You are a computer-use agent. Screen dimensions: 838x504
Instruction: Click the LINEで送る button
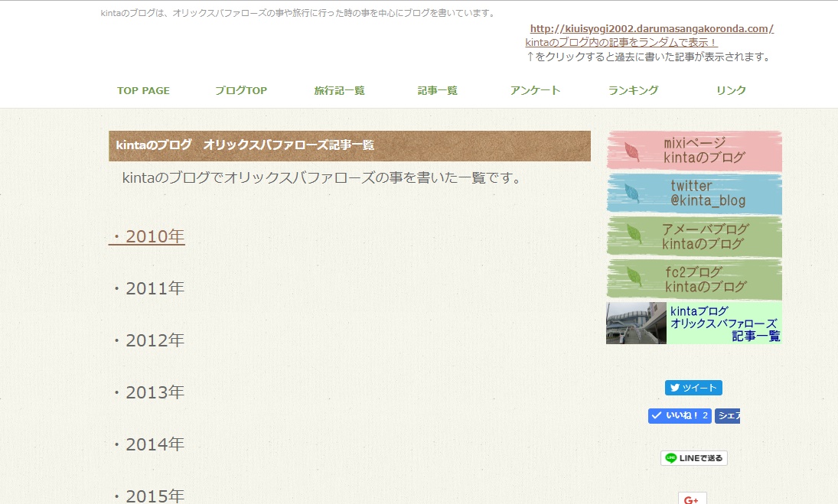(x=693, y=458)
